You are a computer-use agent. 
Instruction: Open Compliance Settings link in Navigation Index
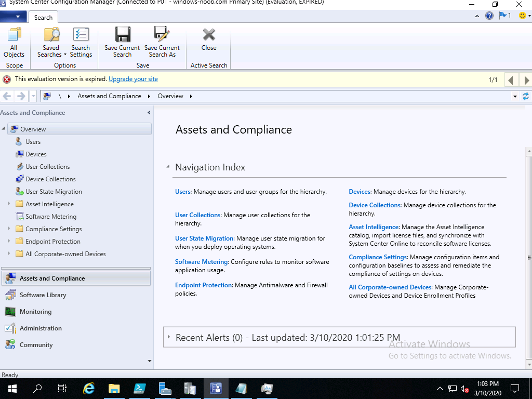pyautogui.click(x=378, y=257)
